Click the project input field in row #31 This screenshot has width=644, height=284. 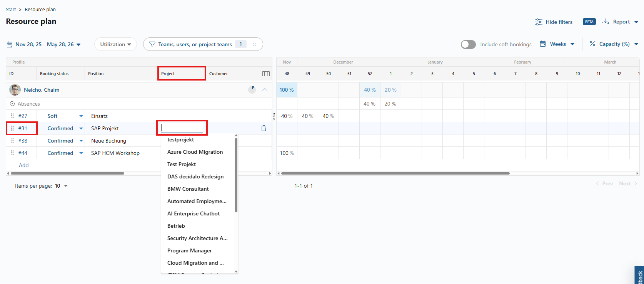pos(182,128)
